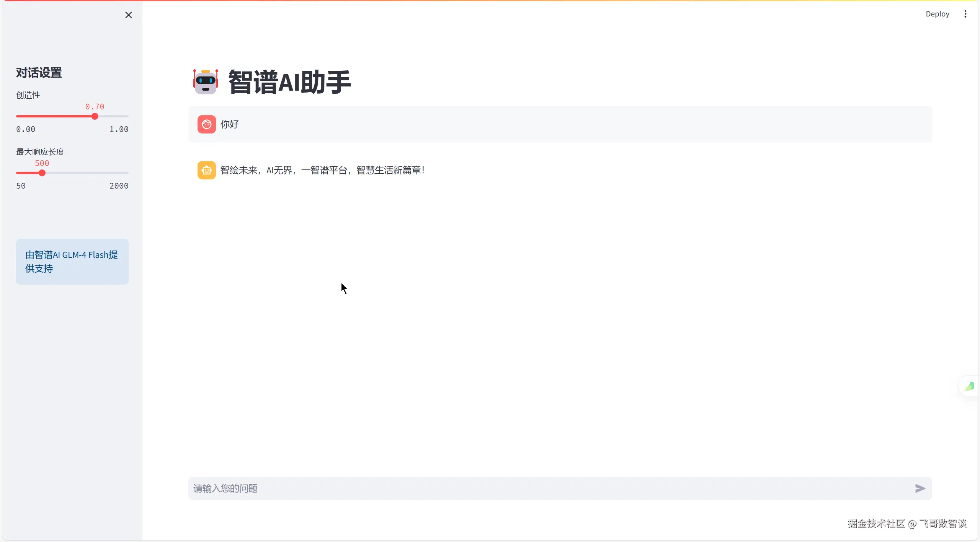Click the creativity slider handle at 0.70
The width and height of the screenshot is (980, 542).
pyautogui.click(x=95, y=116)
